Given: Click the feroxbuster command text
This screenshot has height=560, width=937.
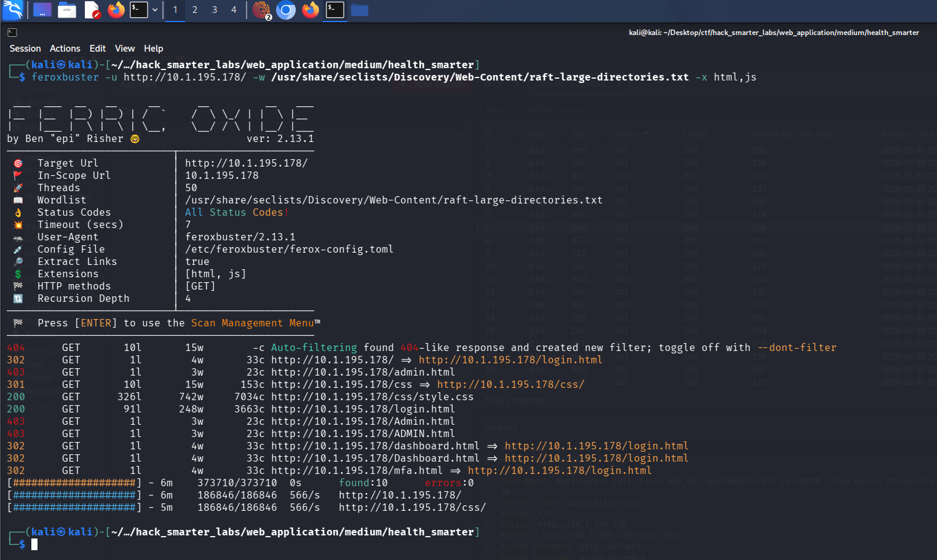Looking at the screenshot, I should click(65, 77).
